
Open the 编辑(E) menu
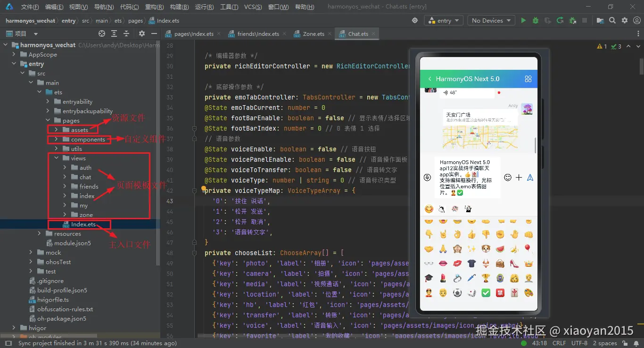tap(54, 7)
